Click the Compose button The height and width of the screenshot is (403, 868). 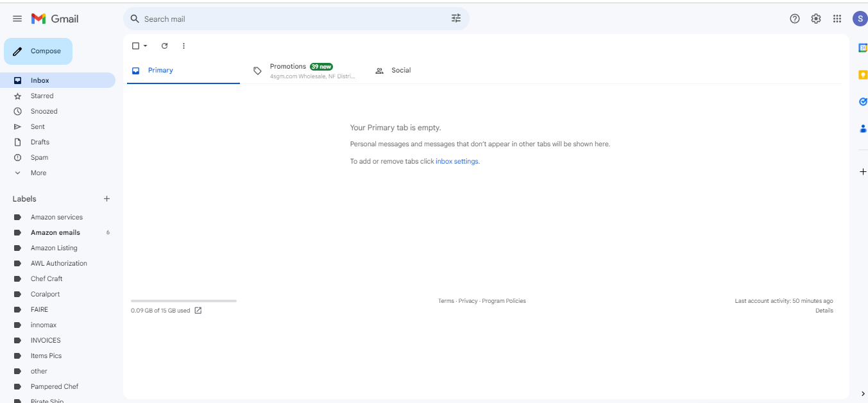[38, 51]
